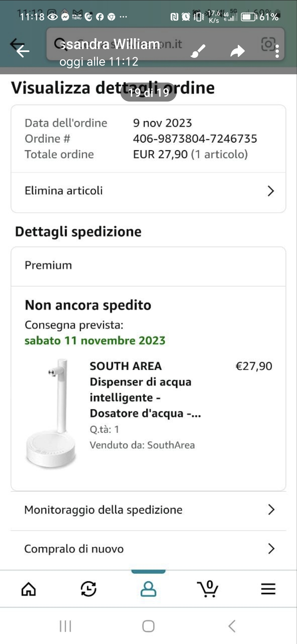Go to Amazon home tab
The width and height of the screenshot is (297, 644).
coord(29,589)
